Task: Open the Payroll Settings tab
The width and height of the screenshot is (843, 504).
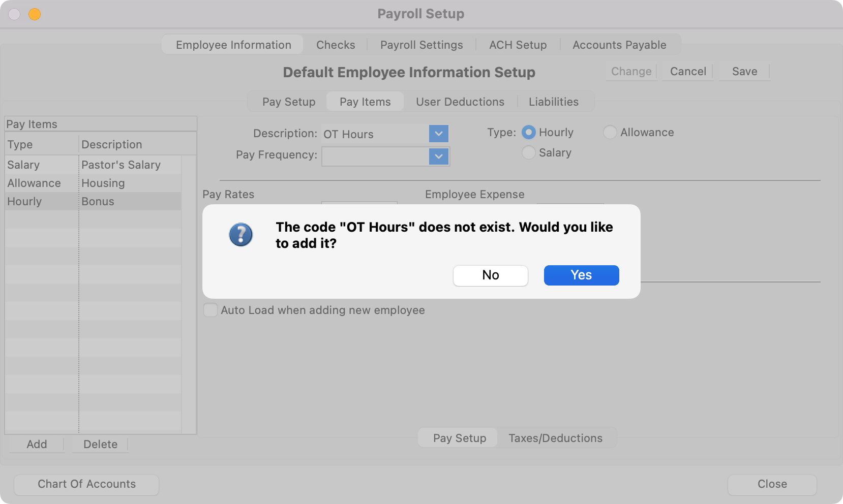Action: pos(421,45)
